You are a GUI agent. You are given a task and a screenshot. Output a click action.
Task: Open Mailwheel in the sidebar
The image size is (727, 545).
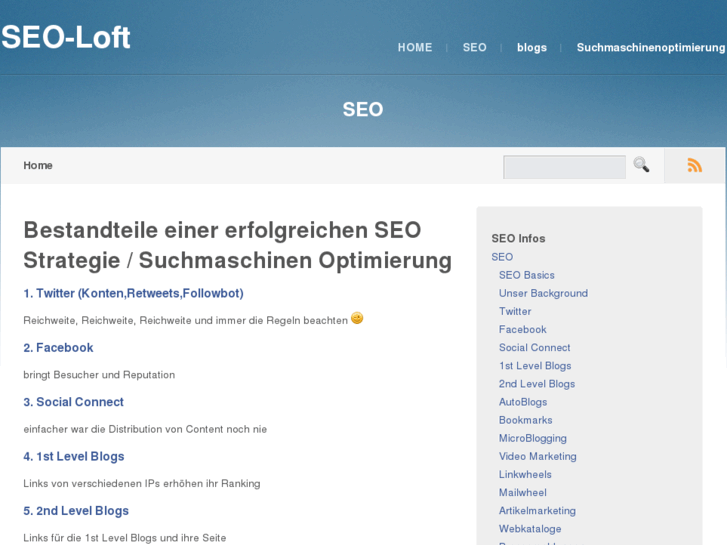click(523, 493)
